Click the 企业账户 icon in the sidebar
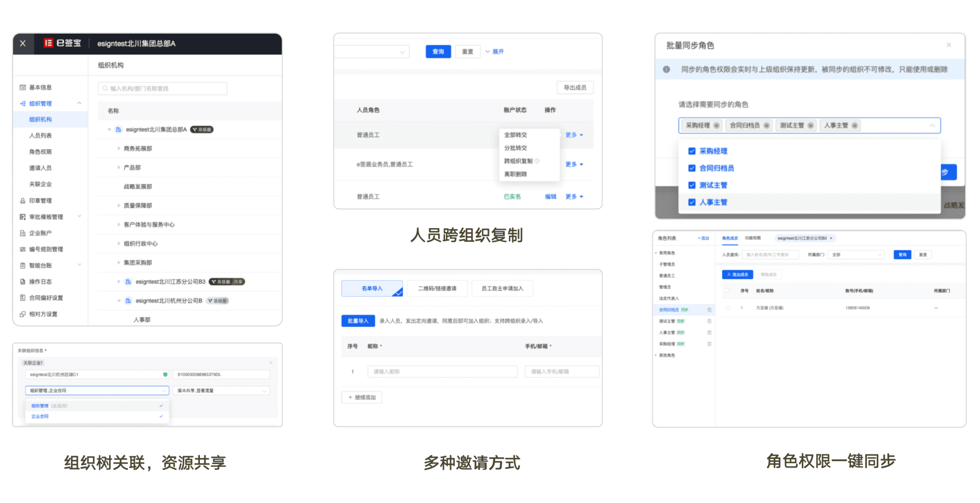Screen dimensions: 980x503 click(x=23, y=233)
